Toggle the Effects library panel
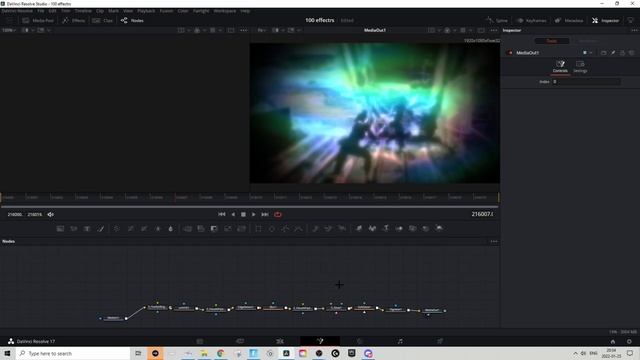This screenshot has height=360, width=640. click(73, 20)
